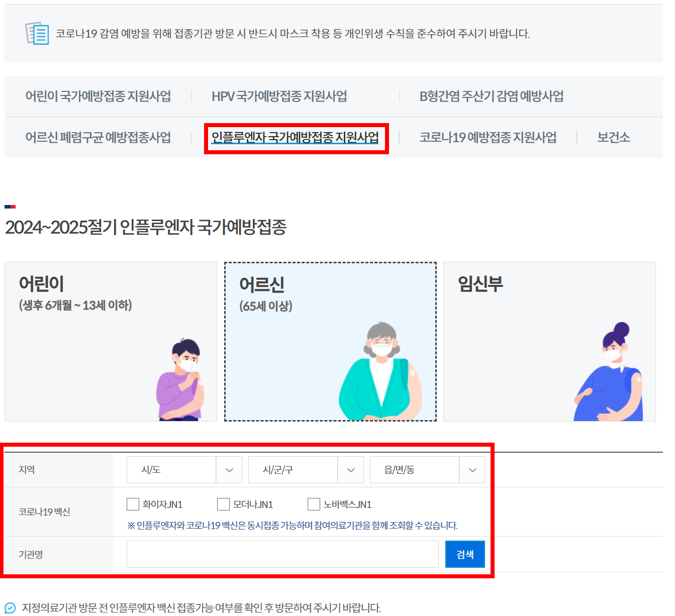
Task: Switch to 어린이 국가예방접종 지원사업 tab
Action: 98,96
